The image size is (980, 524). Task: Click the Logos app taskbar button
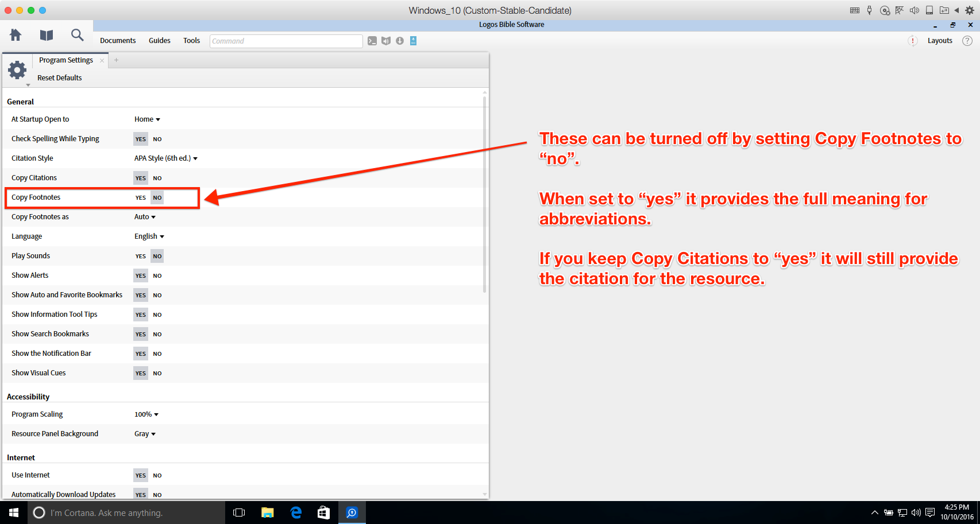(352, 513)
